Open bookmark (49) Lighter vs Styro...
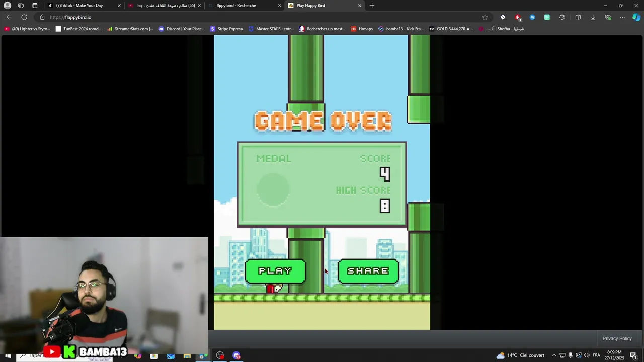Screen dimensions: 644x362 (27, 29)
